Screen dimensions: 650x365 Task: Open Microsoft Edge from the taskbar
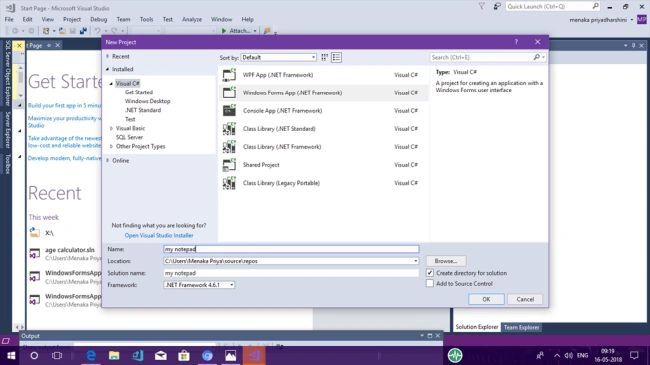(x=91, y=355)
